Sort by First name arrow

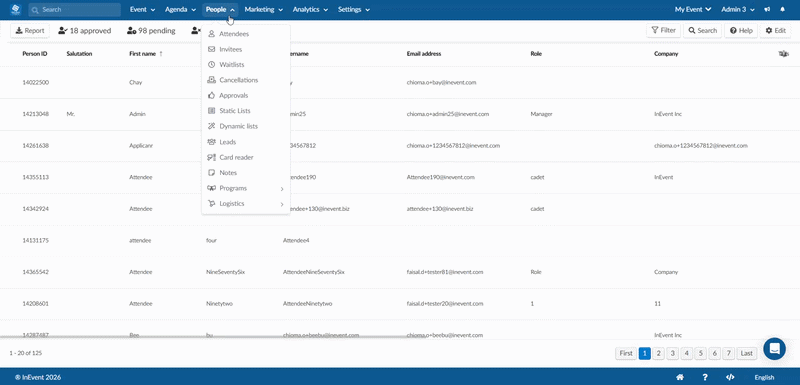[161, 54]
